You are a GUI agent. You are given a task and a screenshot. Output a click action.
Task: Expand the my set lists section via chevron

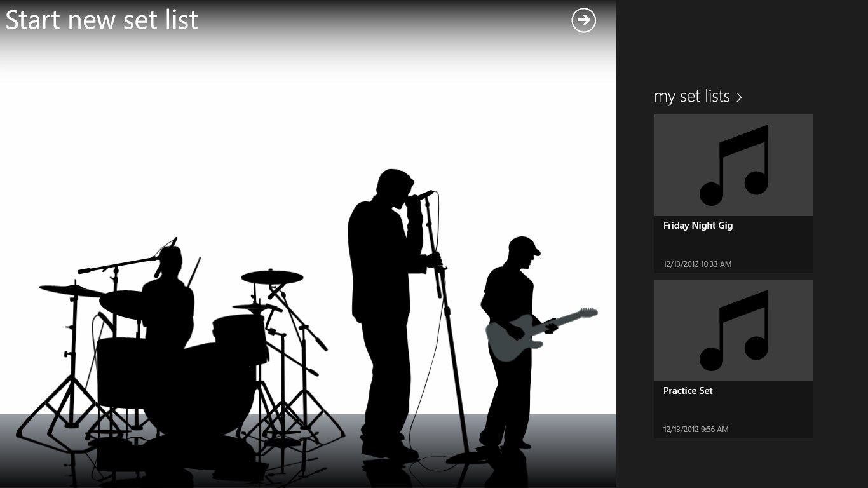click(739, 97)
